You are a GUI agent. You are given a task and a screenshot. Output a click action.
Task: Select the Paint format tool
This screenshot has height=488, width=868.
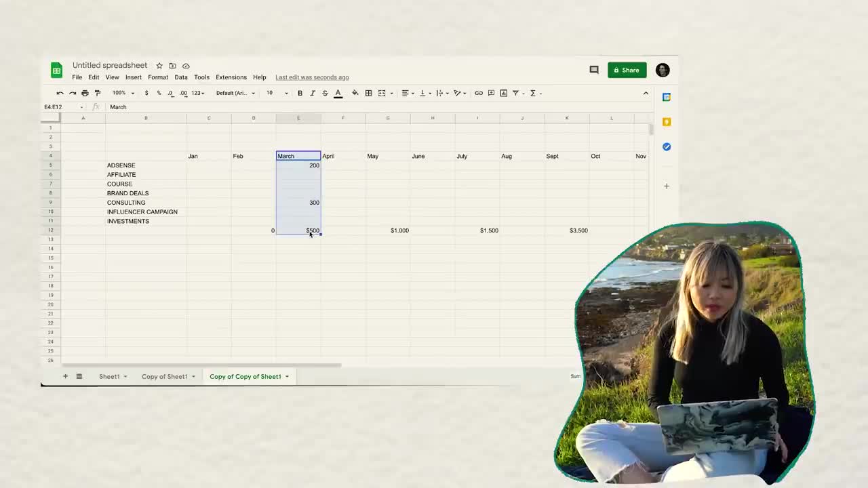98,93
